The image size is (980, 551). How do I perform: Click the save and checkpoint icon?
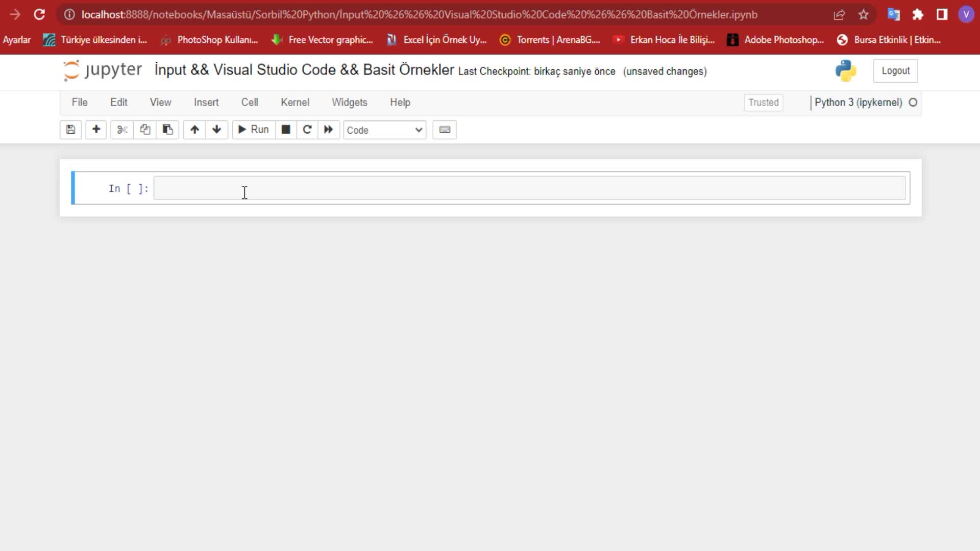[x=70, y=130]
